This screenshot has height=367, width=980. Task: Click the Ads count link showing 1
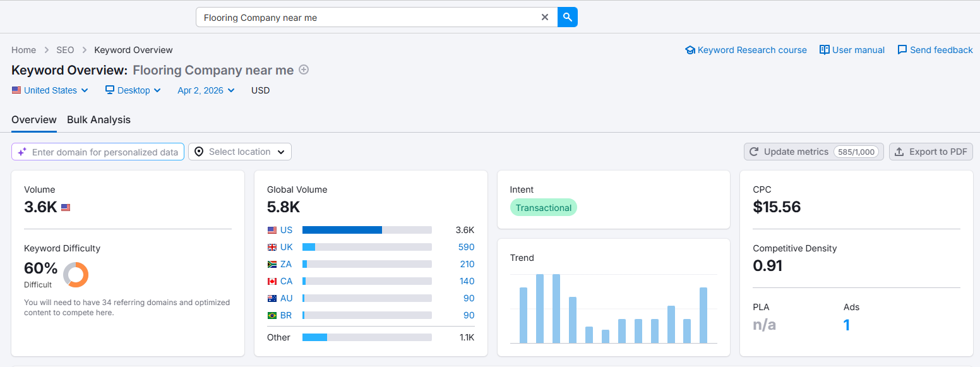pos(847,325)
